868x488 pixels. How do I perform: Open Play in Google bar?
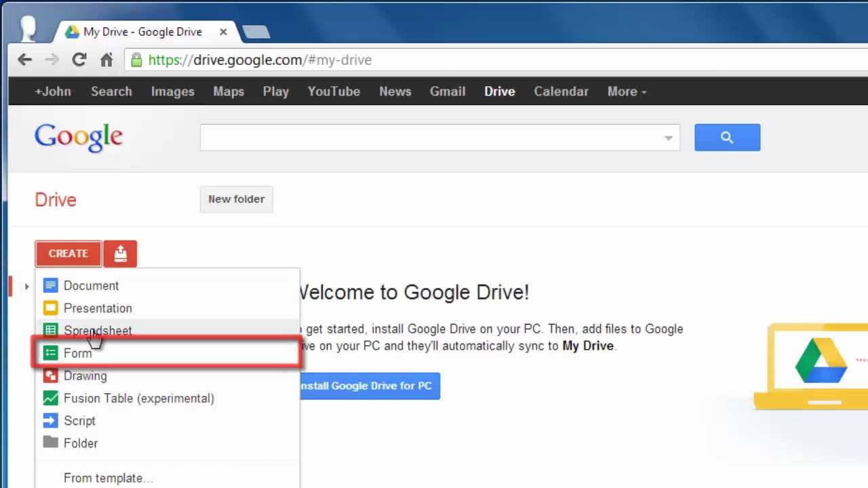(x=275, y=91)
